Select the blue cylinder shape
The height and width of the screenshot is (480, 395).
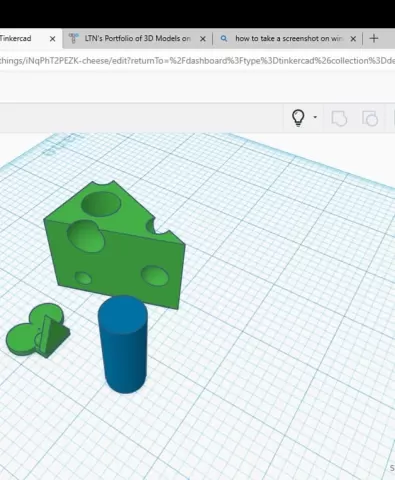click(123, 344)
